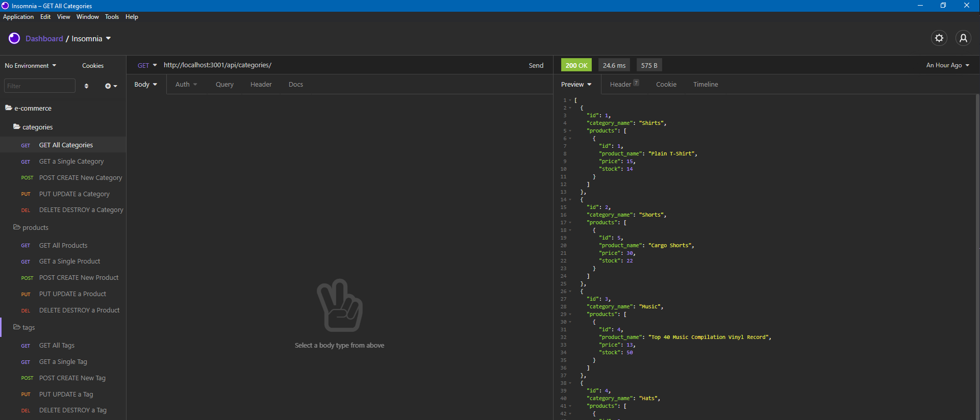Screen dimensions: 980x420
Task: Select the GET All Categories request
Action: [63, 145]
